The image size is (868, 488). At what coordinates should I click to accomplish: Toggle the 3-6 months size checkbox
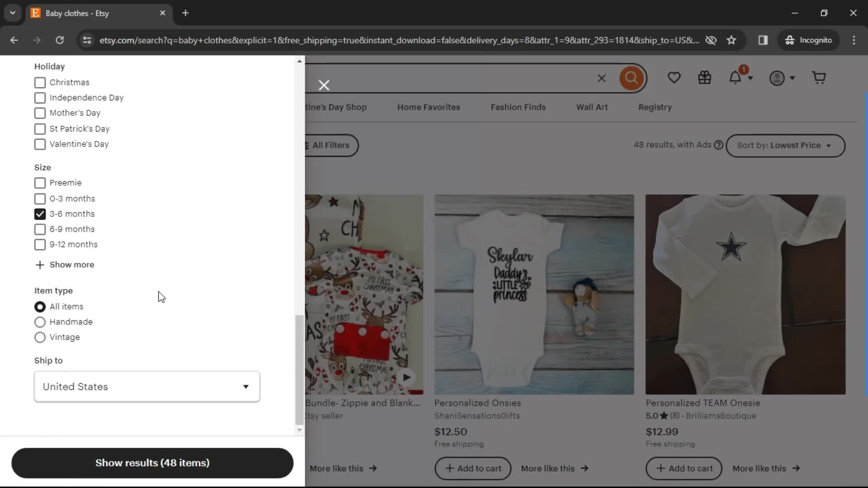click(x=40, y=213)
